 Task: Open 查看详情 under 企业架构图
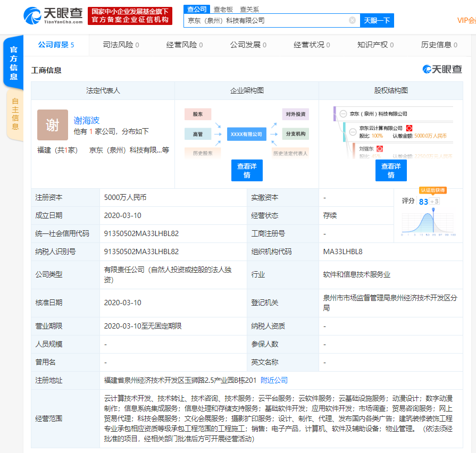(247, 170)
